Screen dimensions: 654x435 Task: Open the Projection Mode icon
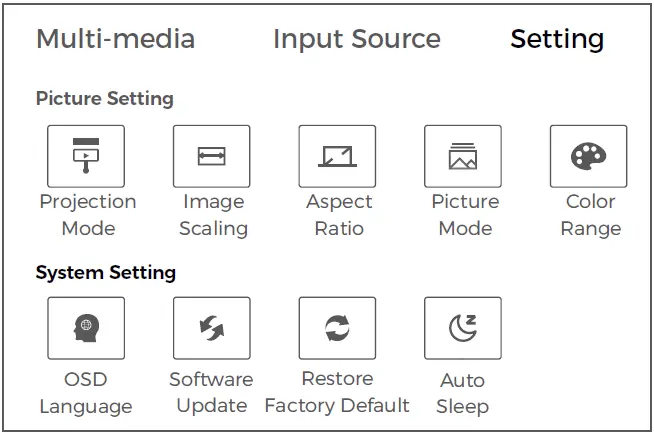click(86, 156)
